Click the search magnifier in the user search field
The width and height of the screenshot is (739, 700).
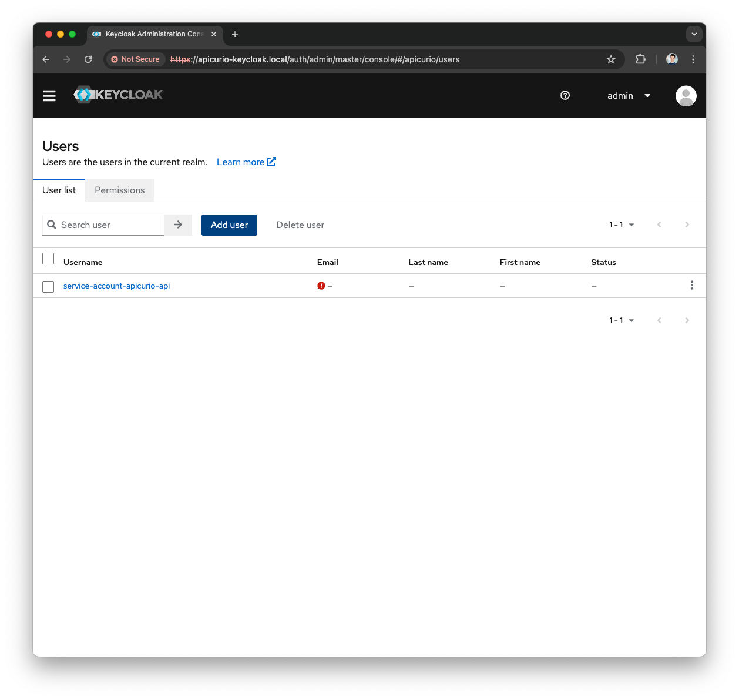(x=52, y=225)
